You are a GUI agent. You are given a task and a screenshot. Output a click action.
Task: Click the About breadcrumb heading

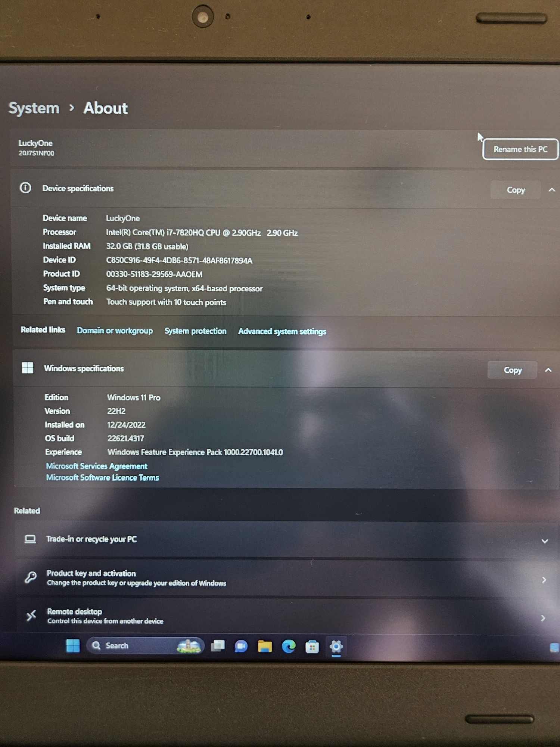pyautogui.click(x=106, y=108)
